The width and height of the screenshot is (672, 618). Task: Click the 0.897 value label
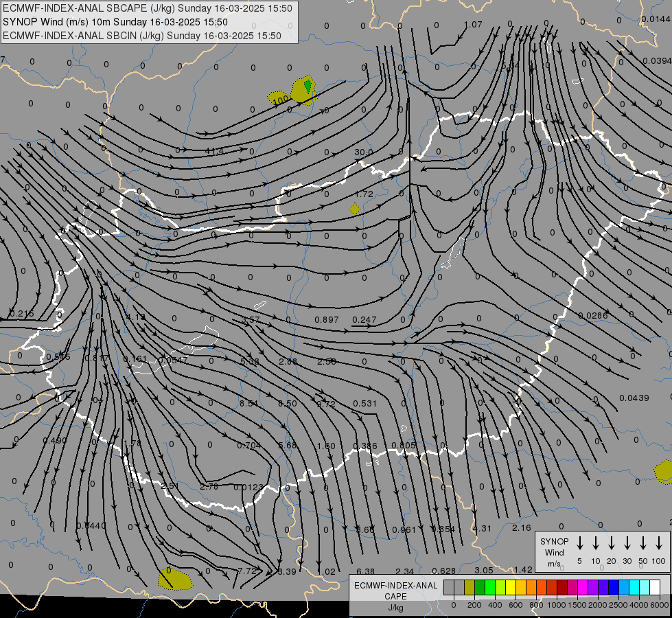pos(327,319)
